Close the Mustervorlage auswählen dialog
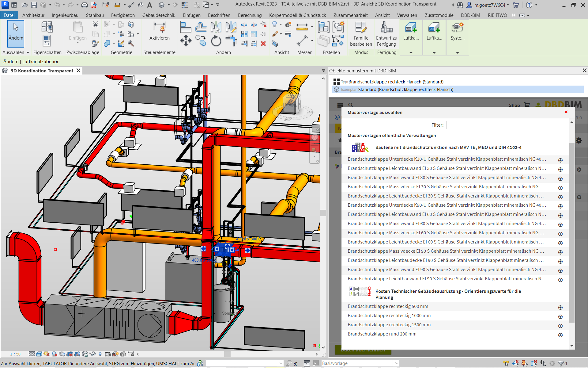This screenshot has width=588, height=368. click(x=566, y=112)
